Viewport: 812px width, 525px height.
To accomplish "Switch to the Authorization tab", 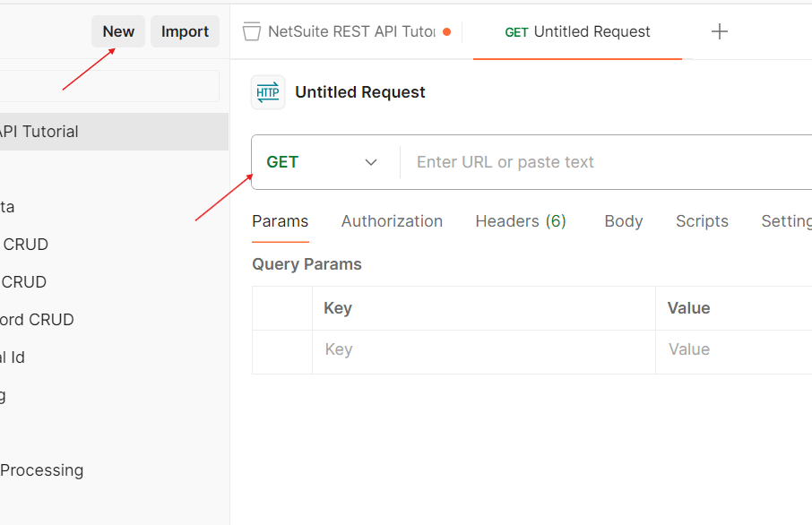I will click(x=392, y=220).
